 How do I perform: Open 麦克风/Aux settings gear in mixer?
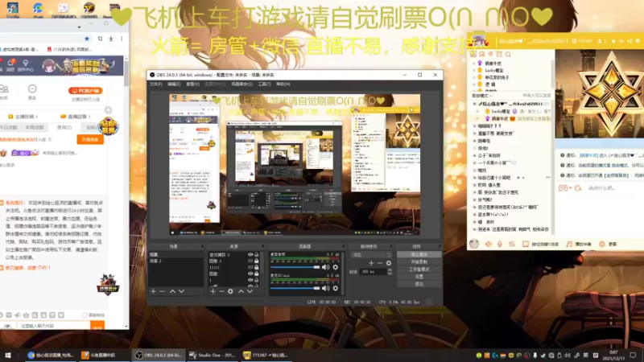[336, 289]
